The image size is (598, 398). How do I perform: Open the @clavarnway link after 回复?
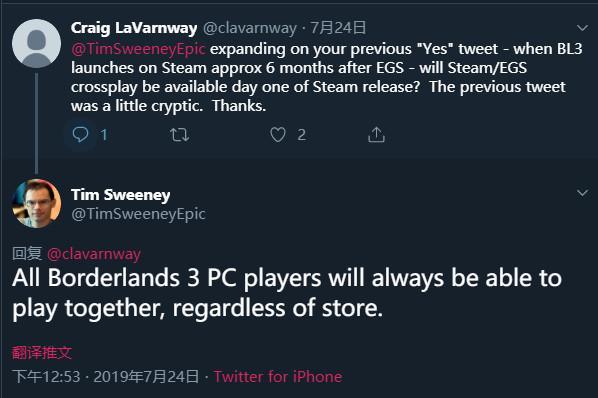tap(94, 254)
